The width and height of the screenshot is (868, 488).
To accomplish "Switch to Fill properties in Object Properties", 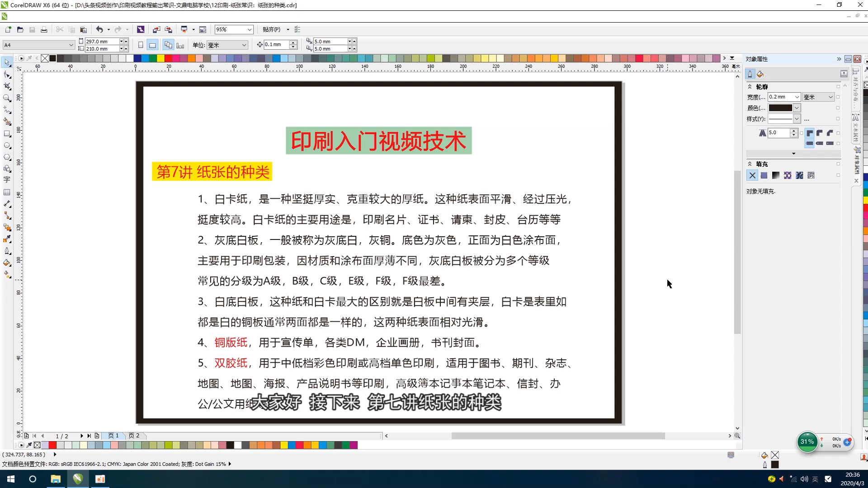I will pos(760,74).
